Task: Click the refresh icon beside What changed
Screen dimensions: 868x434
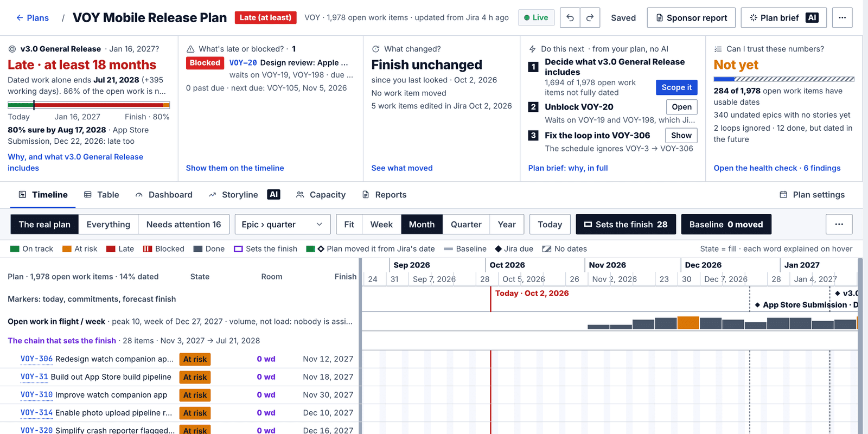Action: coord(375,49)
